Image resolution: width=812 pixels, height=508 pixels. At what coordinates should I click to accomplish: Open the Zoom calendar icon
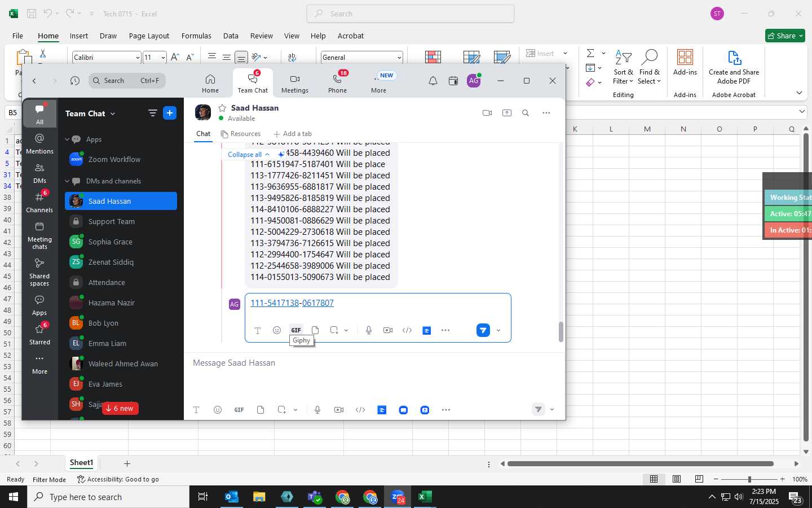pos(453,81)
